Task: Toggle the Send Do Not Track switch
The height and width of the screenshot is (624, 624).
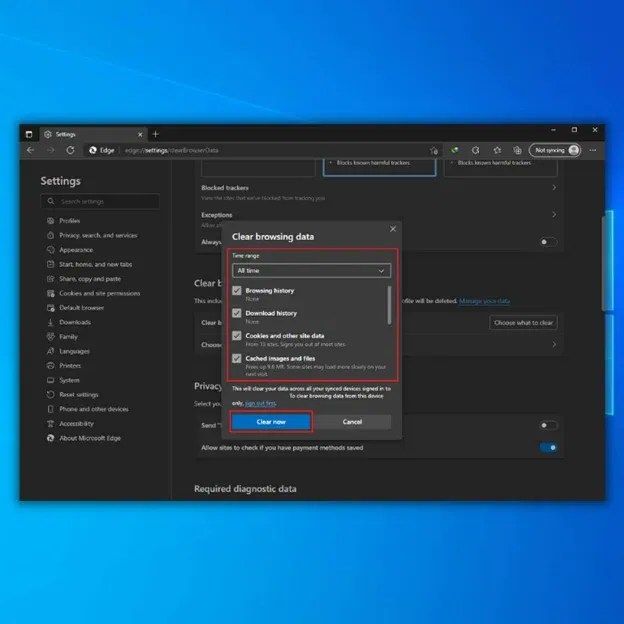Action: [x=548, y=425]
